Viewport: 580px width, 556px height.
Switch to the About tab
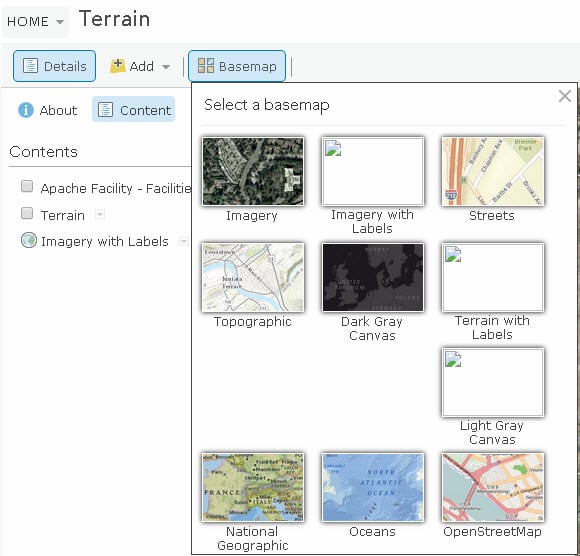[x=48, y=110]
